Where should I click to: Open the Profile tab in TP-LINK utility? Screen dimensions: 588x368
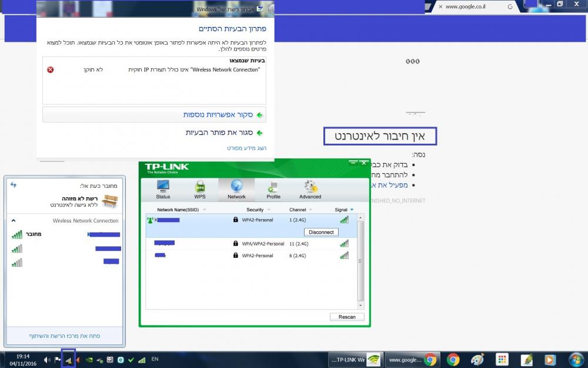tap(273, 189)
